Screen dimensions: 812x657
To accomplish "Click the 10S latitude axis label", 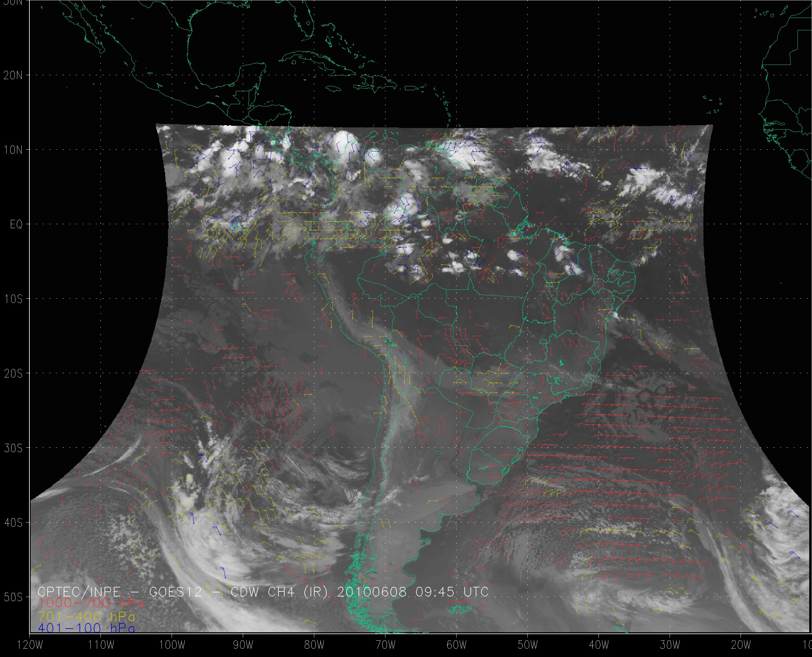I will [13, 299].
